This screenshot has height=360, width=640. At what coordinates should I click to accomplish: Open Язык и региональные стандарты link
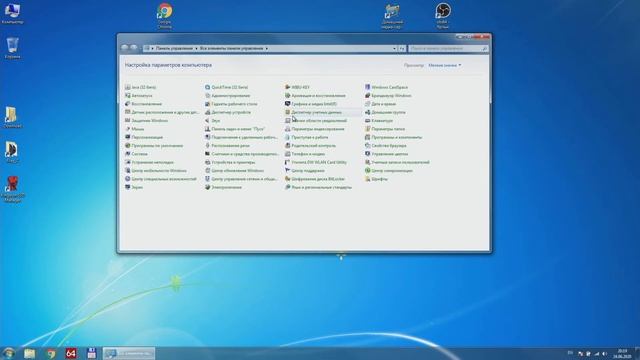pyautogui.click(x=321, y=187)
